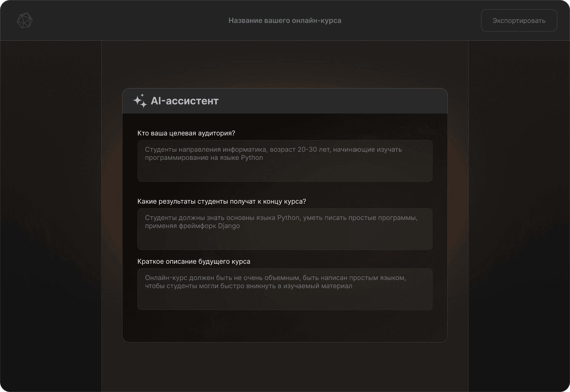Click top bar space between logo and title
This screenshot has width=570, height=392.
click(x=127, y=20)
